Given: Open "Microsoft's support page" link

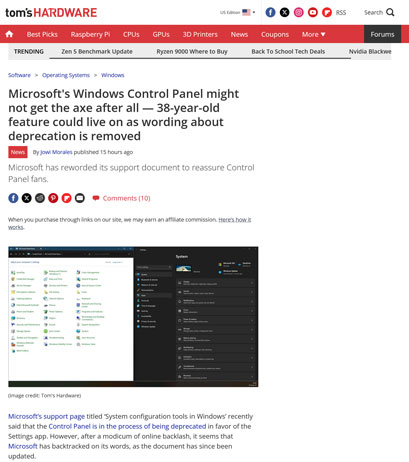Looking at the screenshot, I should point(46,416).
